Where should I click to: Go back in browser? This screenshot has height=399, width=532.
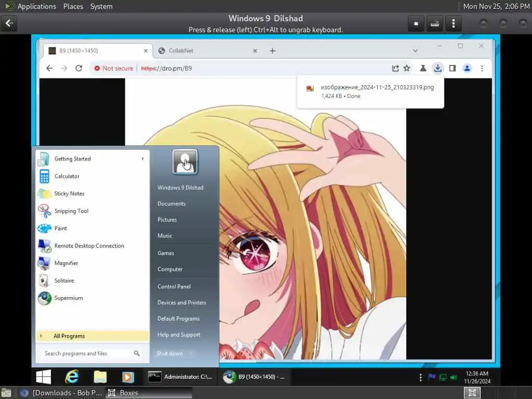(x=49, y=68)
